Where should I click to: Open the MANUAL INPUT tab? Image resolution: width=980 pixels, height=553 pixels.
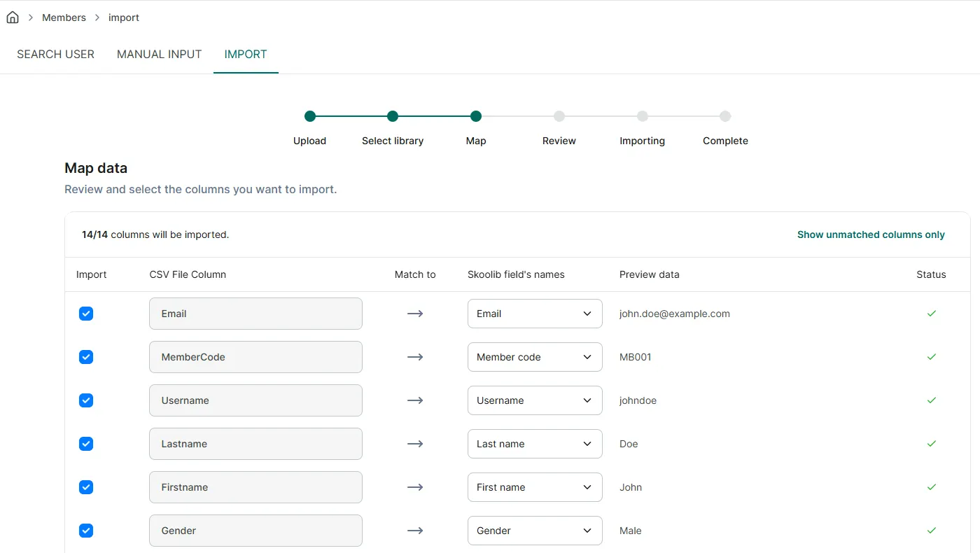pos(160,54)
